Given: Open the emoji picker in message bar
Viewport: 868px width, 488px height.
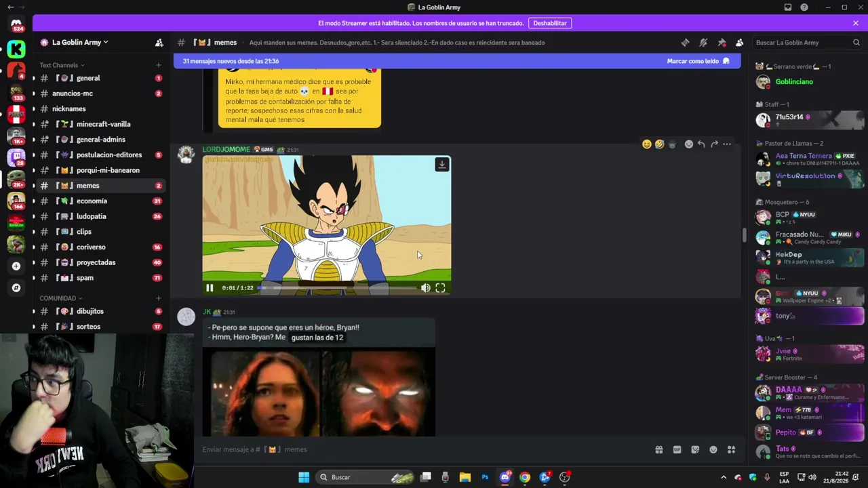Looking at the screenshot, I should 713,449.
